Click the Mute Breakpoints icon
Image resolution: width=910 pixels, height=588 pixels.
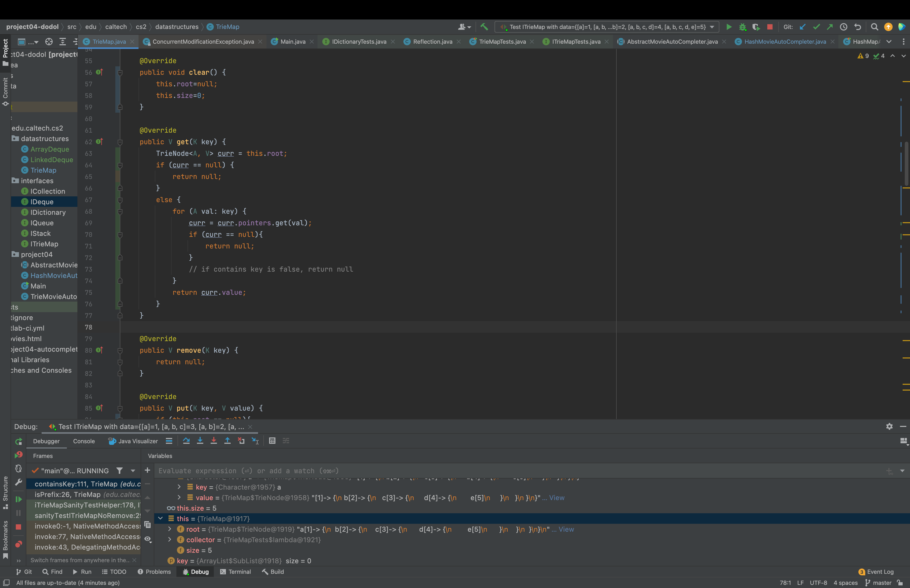[18, 544]
